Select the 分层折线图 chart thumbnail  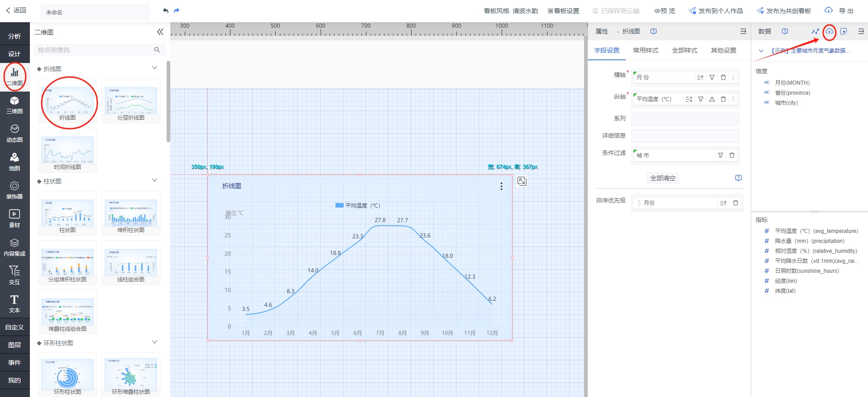coord(131,101)
